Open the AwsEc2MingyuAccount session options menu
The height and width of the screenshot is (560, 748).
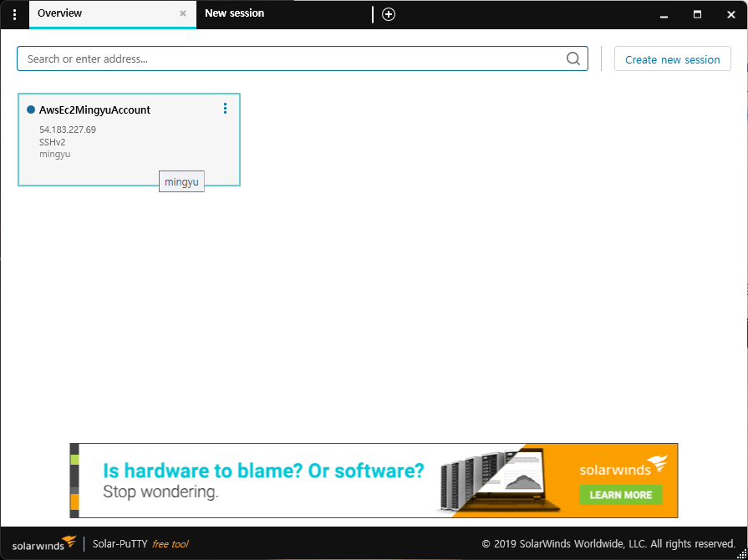[x=225, y=109]
